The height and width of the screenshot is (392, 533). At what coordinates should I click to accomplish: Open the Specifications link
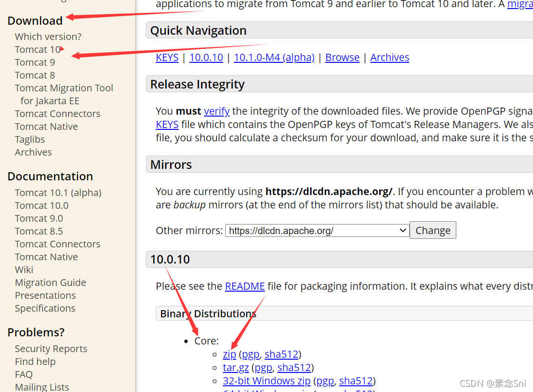pyautogui.click(x=45, y=308)
